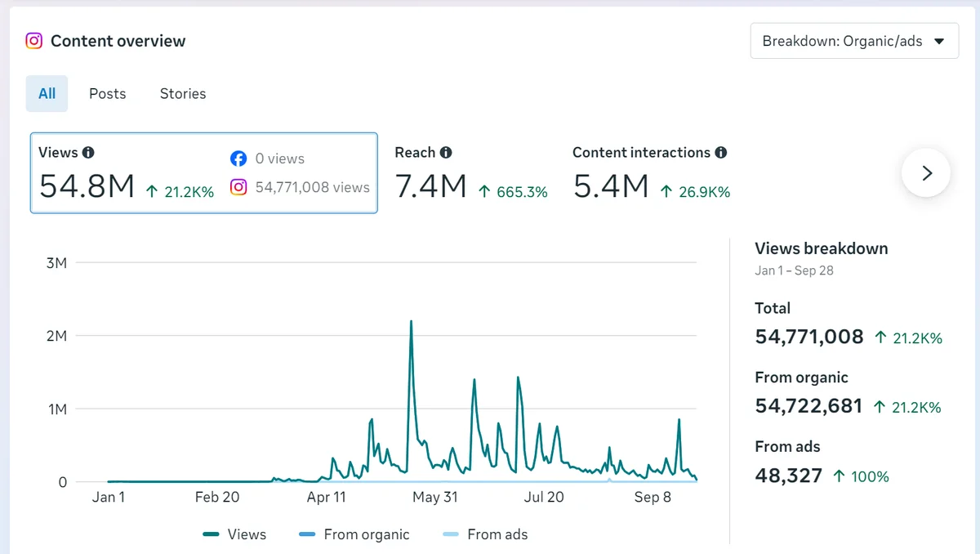Screen dimensions: 980x554
Task: Click the info icon next to Reach
Action: [x=446, y=152]
